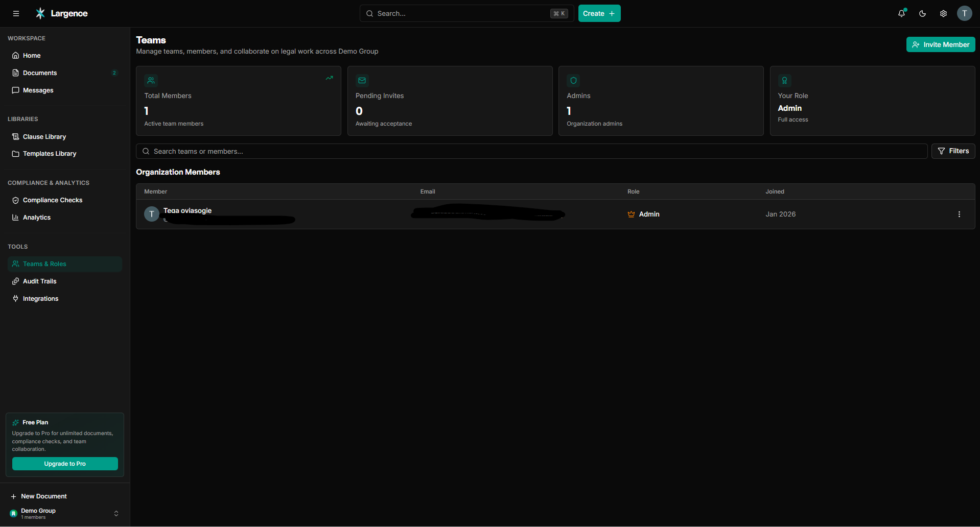Toggle the sidebar hamburger menu
980x527 pixels.
click(16, 14)
